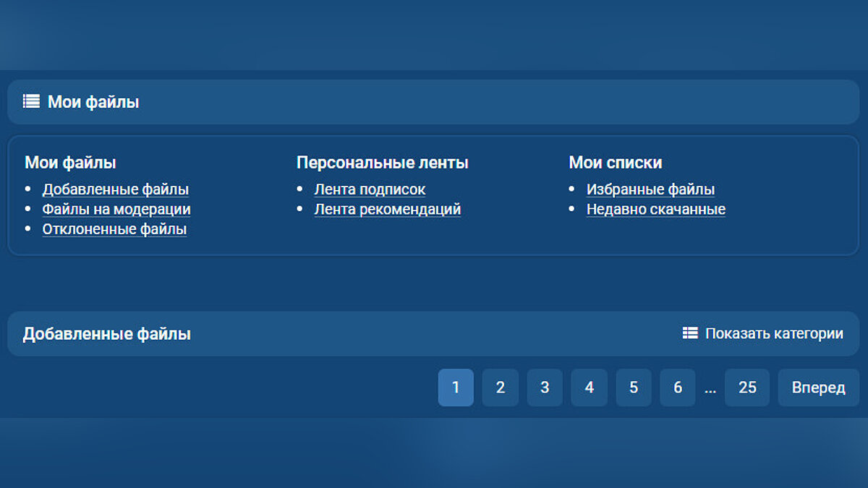Jump to page 4 in pagination
This screenshot has width=868, height=488.
point(589,388)
